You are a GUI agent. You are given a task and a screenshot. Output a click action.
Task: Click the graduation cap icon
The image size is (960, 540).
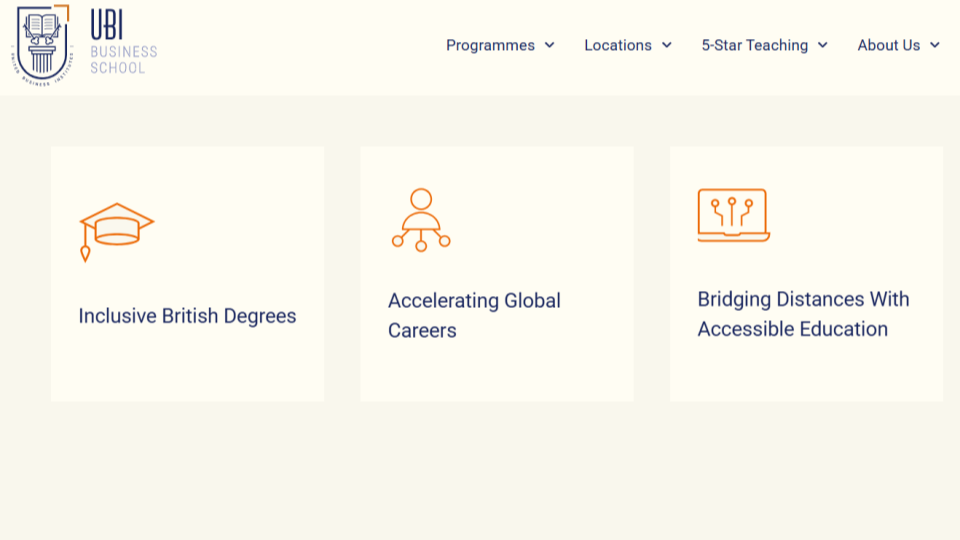click(116, 232)
